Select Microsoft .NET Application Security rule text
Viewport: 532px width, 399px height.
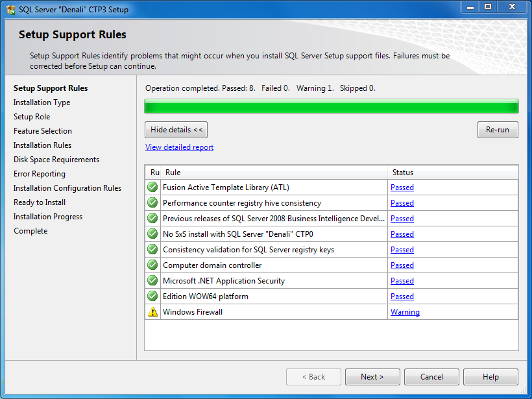[x=224, y=281]
